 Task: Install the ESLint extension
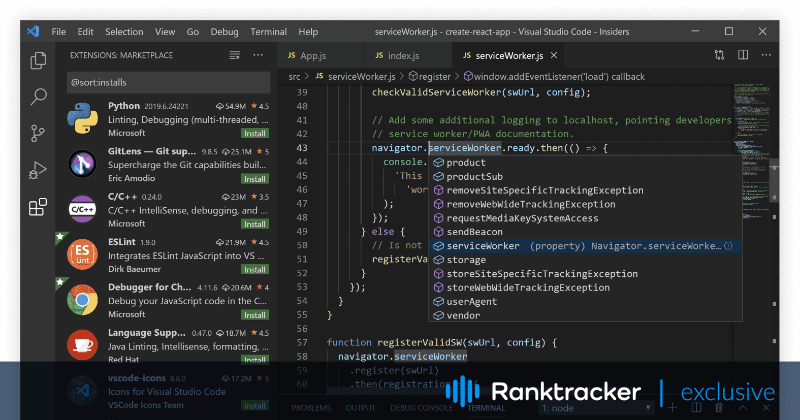(x=255, y=269)
